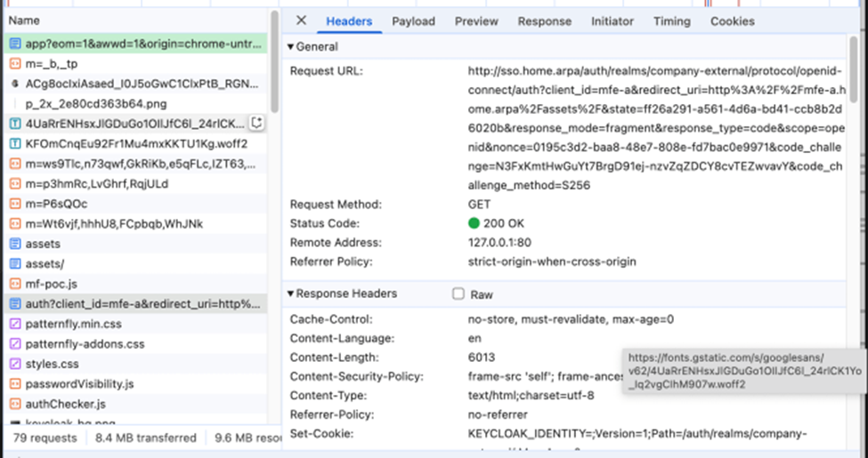Viewport: 868px width, 458px height.
Task: Click script icon of m=Wt6vjf request
Action: (x=15, y=224)
